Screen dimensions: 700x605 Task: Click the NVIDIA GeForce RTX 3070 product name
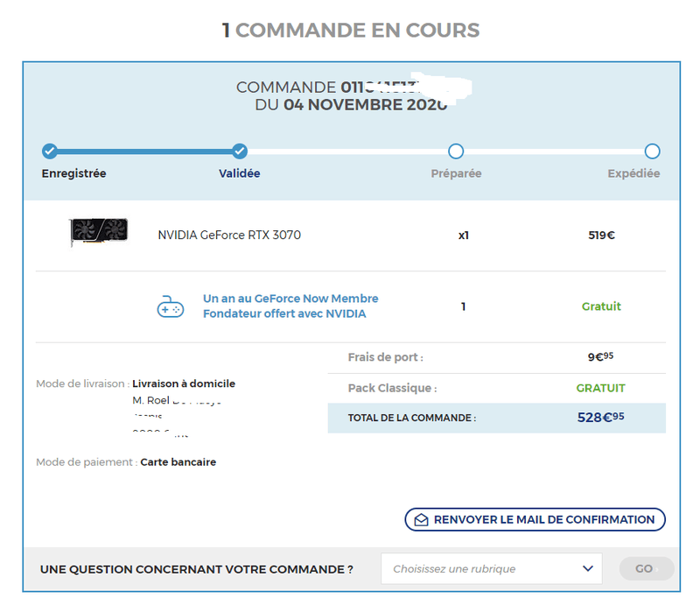229,235
